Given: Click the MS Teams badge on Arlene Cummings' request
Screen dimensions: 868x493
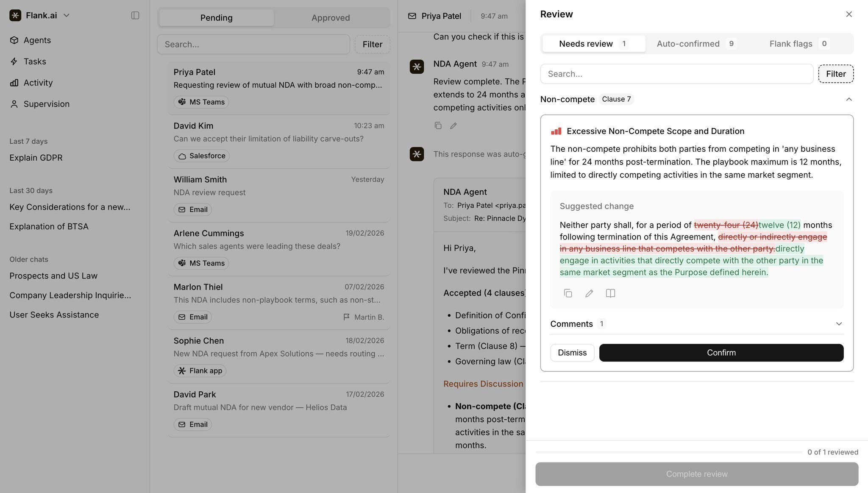Looking at the screenshot, I should 201,263.
